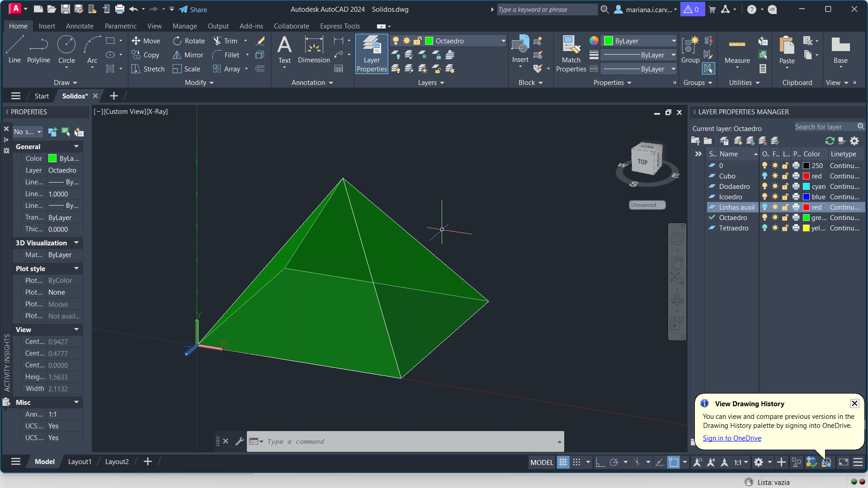
Task: Click the Share button in title bar
Action: coord(193,9)
